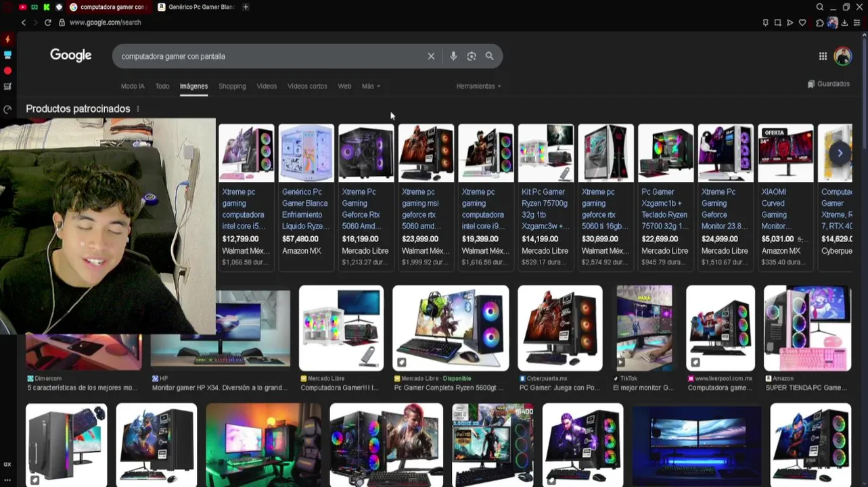The height and width of the screenshot is (487, 868).
Task: Open the Google apps grid
Action: (x=823, y=56)
